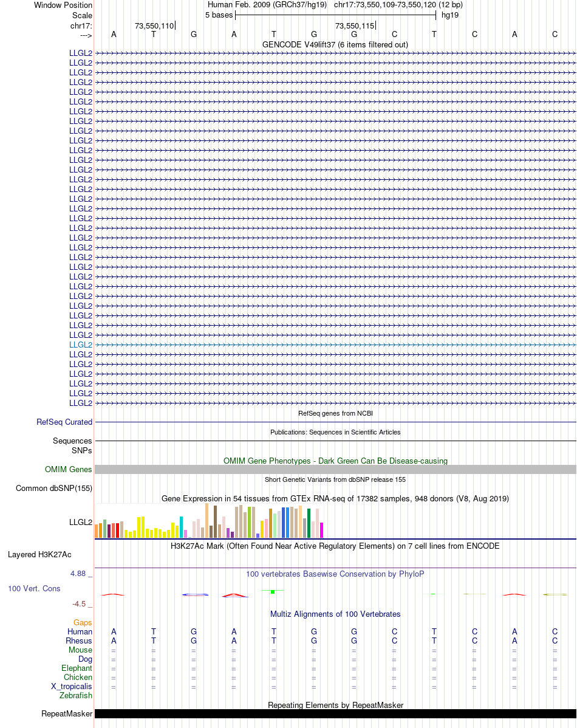Click the -4.5 PhyloP lower scale value
Screen dimensions: 577x728
point(79,604)
